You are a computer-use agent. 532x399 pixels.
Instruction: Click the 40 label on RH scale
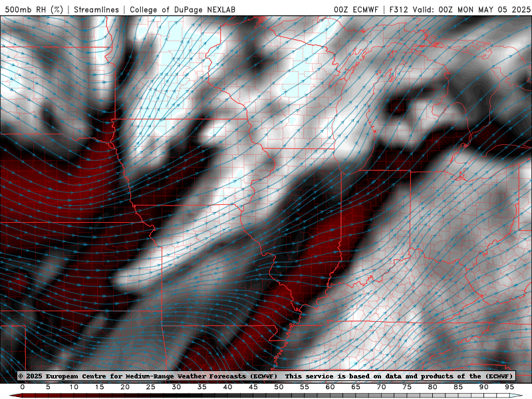[x=227, y=387]
